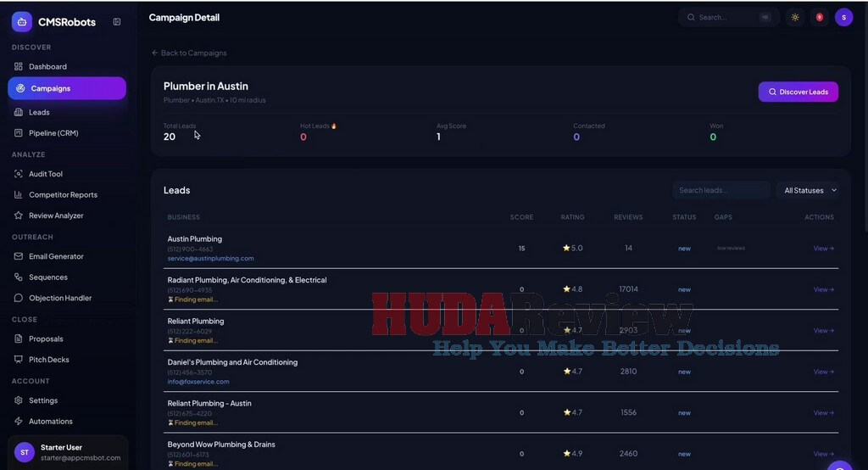Click the Hot Leads stat
Screen dimensions: 868x470
coord(319,131)
